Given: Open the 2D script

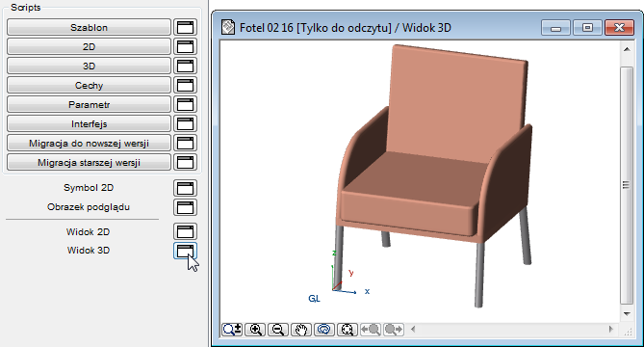Looking at the screenshot, I should tap(89, 46).
